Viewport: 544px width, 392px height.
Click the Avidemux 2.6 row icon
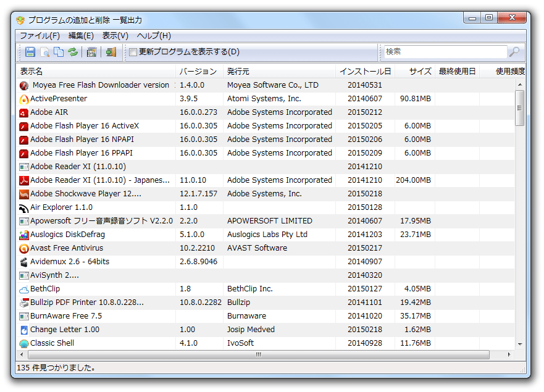(24, 262)
